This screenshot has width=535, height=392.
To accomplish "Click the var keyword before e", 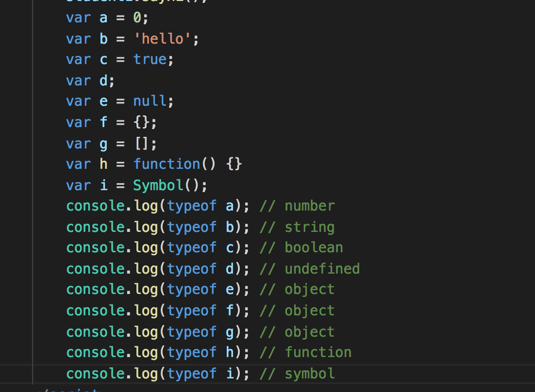I will point(79,101).
